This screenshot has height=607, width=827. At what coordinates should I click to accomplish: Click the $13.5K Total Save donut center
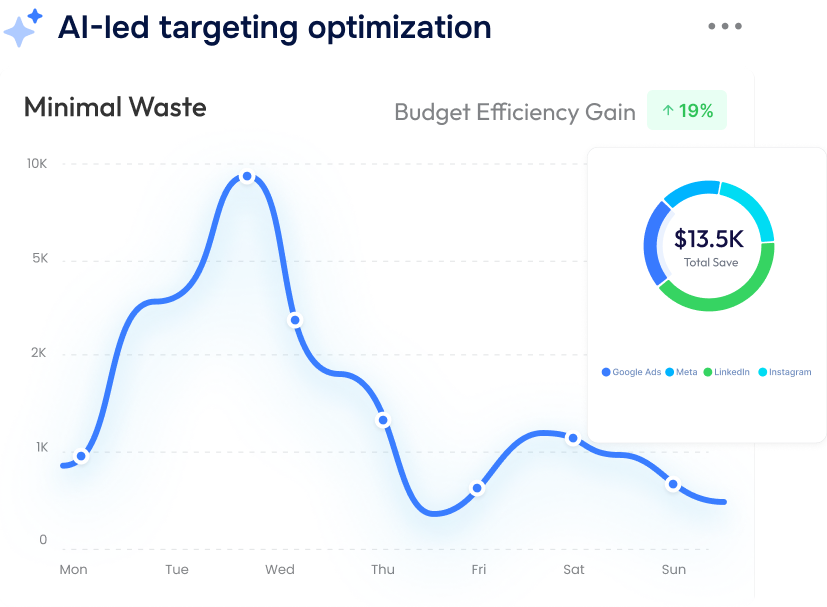coord(708,246)
